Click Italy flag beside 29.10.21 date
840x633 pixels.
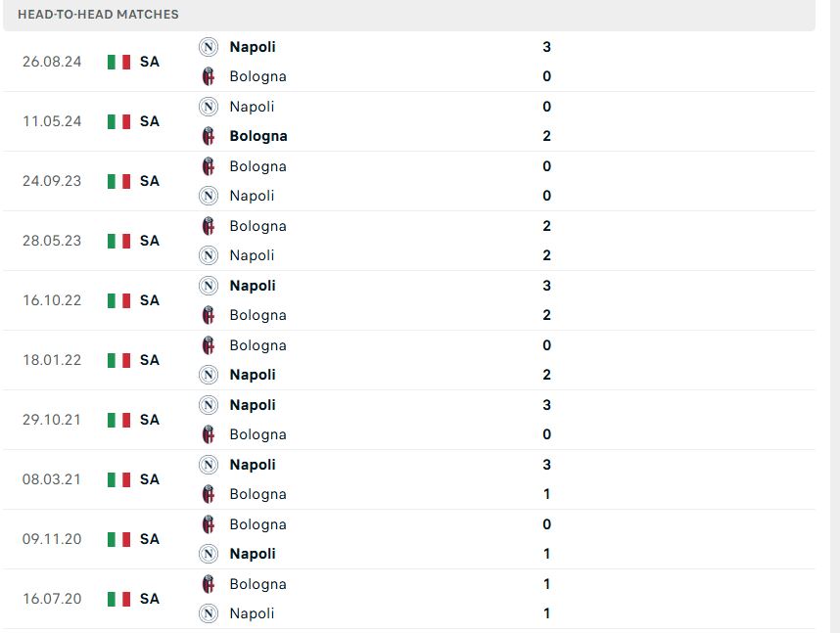point(118,420)
